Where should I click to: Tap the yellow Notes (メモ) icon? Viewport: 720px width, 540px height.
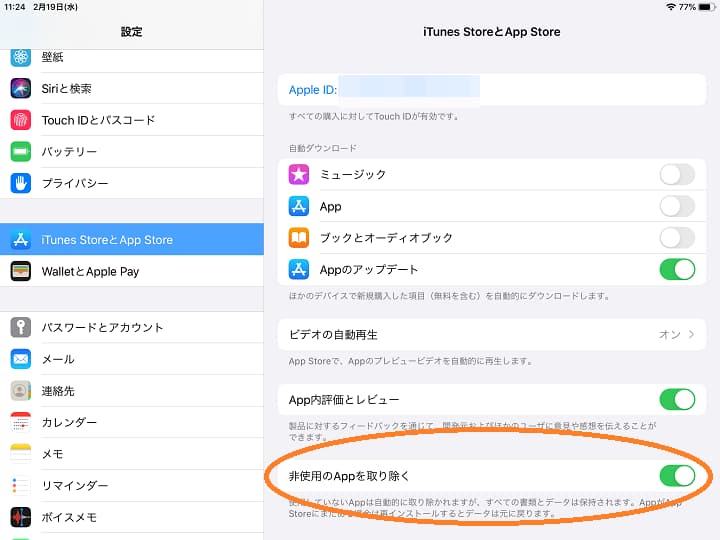tap(21, 454)
